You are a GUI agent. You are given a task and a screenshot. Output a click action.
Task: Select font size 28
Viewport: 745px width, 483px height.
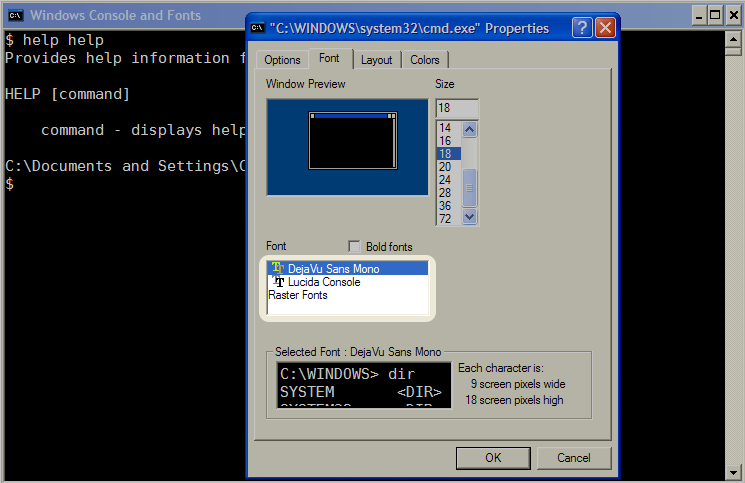[x=449, y=193]
